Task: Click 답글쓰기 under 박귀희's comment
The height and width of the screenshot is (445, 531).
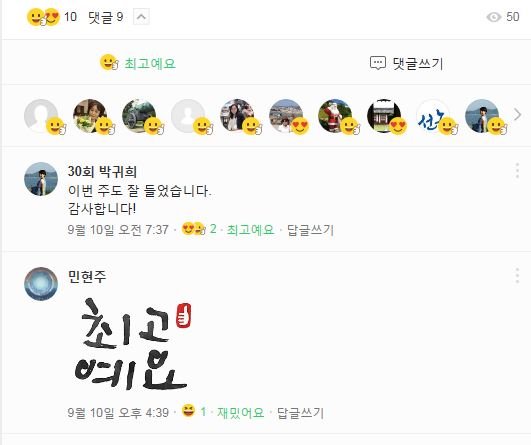Action: pos(310,230)
